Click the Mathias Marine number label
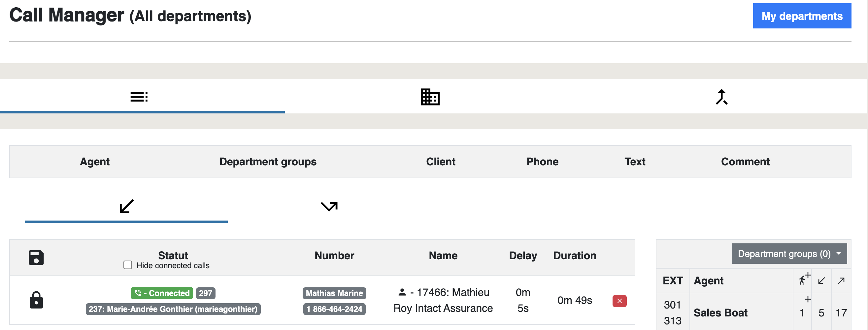The height and width of the screenshot is (330, 868). [x=334, y=293]
